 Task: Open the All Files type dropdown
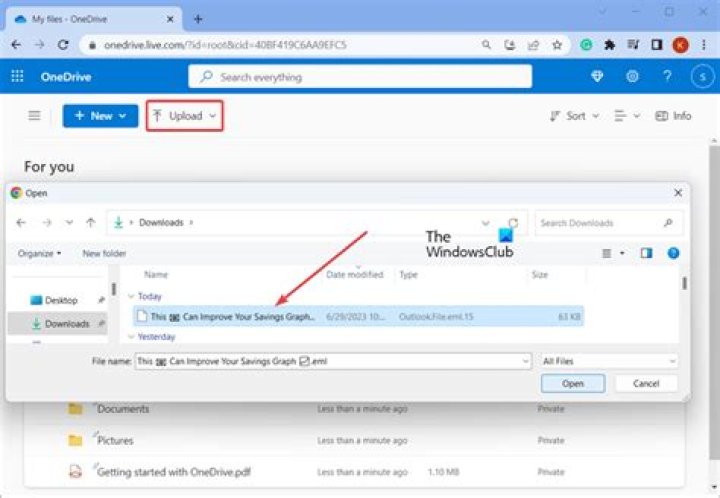tap(609, 361)
